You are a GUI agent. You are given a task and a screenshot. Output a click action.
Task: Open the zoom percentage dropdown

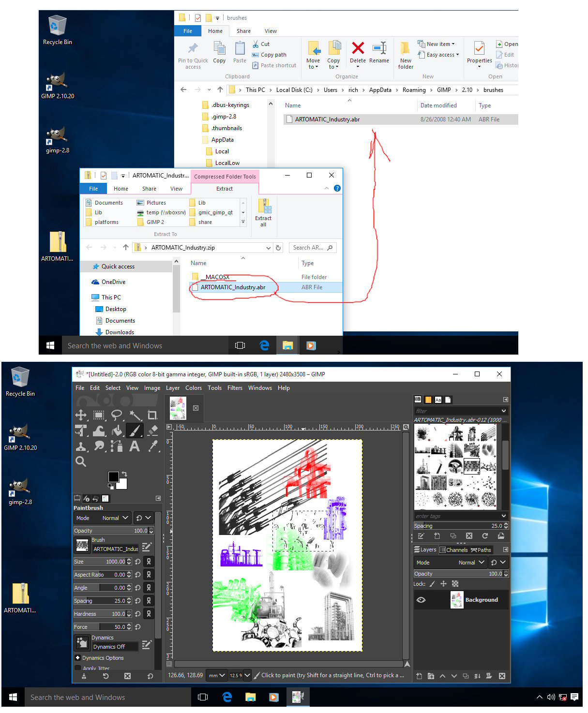[x=247, y=675]
